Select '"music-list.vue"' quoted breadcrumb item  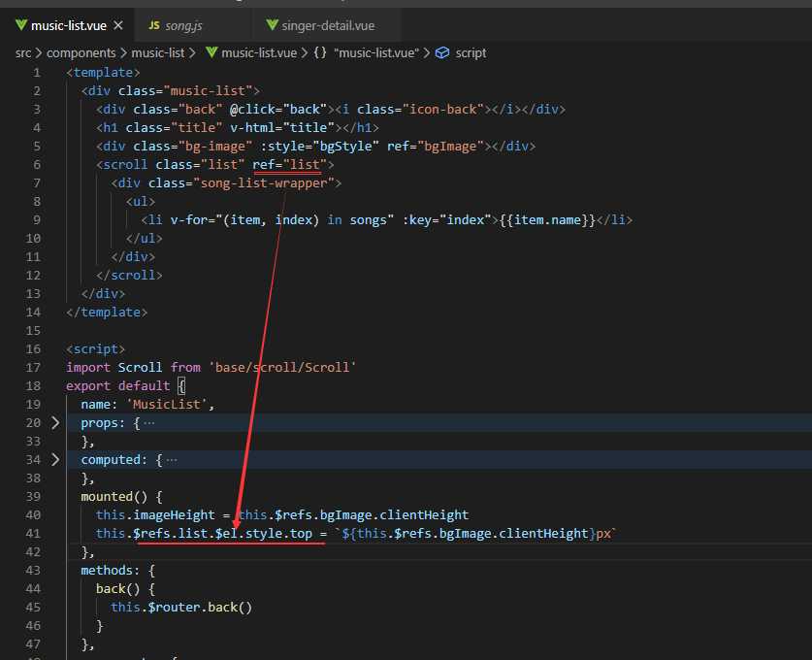click(x=376, y=52)
